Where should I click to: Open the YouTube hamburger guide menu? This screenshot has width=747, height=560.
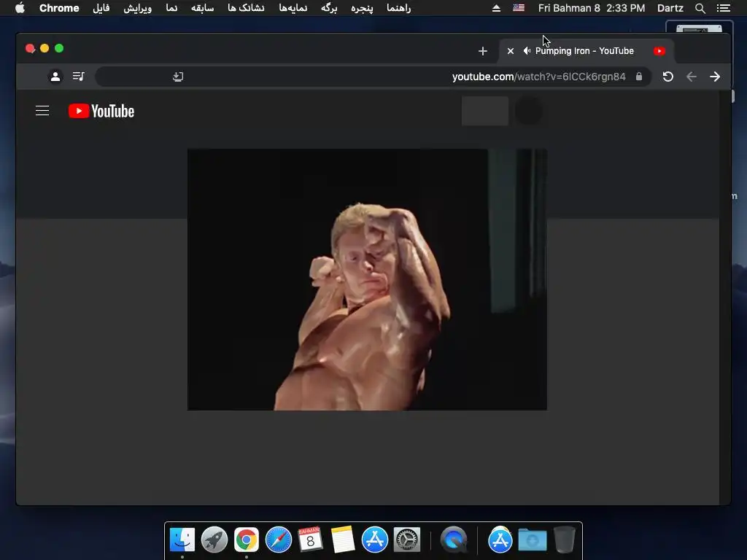(42, 111)
